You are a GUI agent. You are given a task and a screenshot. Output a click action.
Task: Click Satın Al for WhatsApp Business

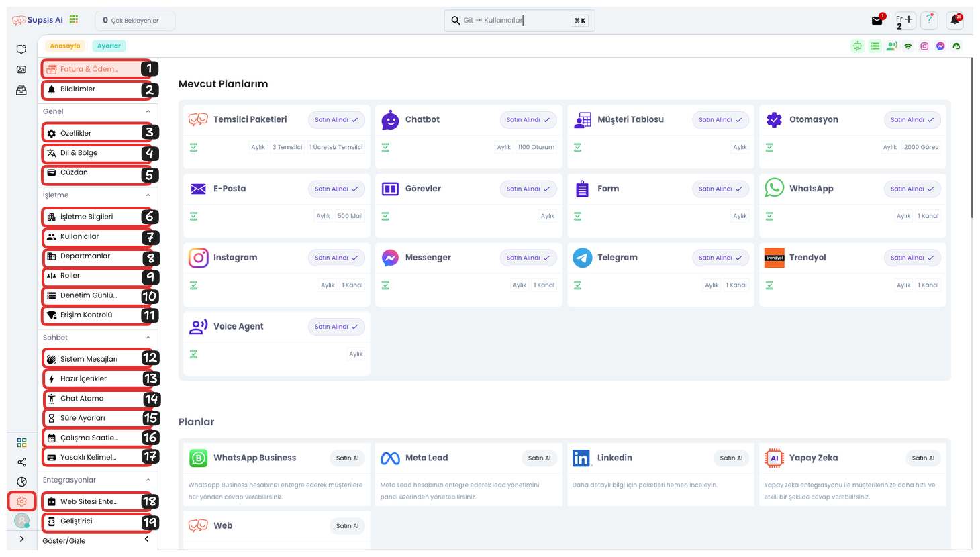click(x=347, y=458)
